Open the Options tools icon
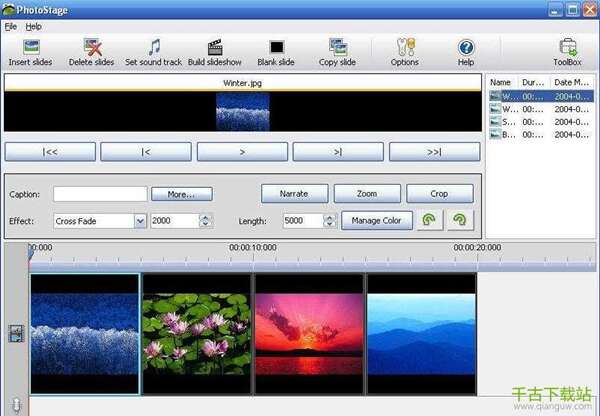This screenshot has width=600, height=416. pos(405,47)
